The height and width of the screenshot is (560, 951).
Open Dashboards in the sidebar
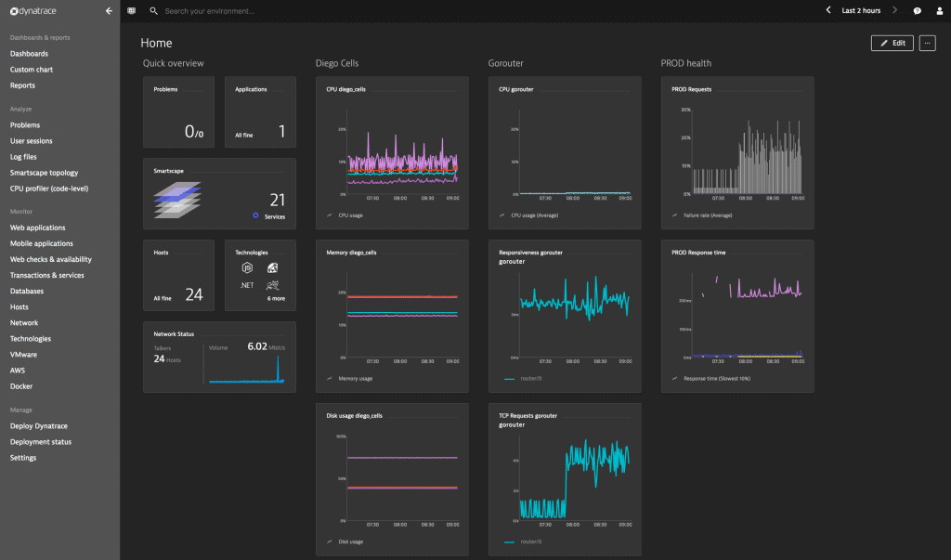point(29,54)
